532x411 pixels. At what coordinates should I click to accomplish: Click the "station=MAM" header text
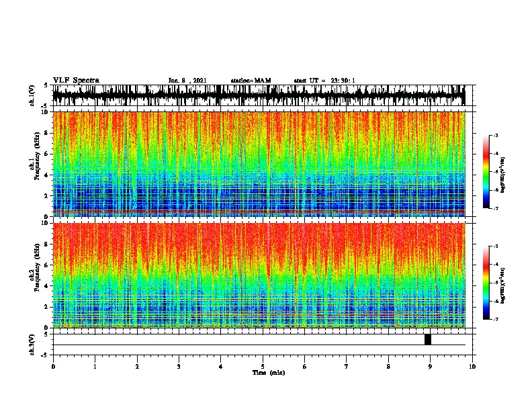[x=251, y=81]
